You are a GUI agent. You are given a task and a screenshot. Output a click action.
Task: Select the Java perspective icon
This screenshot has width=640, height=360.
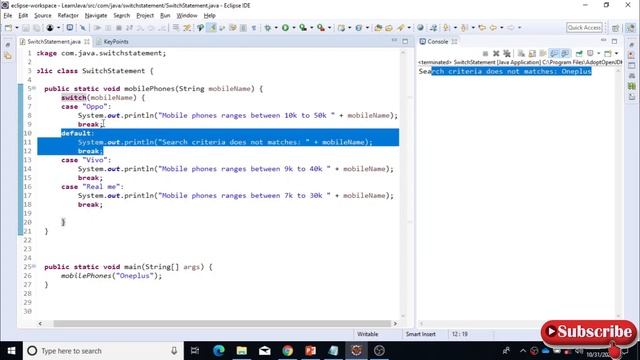(630, 28)
